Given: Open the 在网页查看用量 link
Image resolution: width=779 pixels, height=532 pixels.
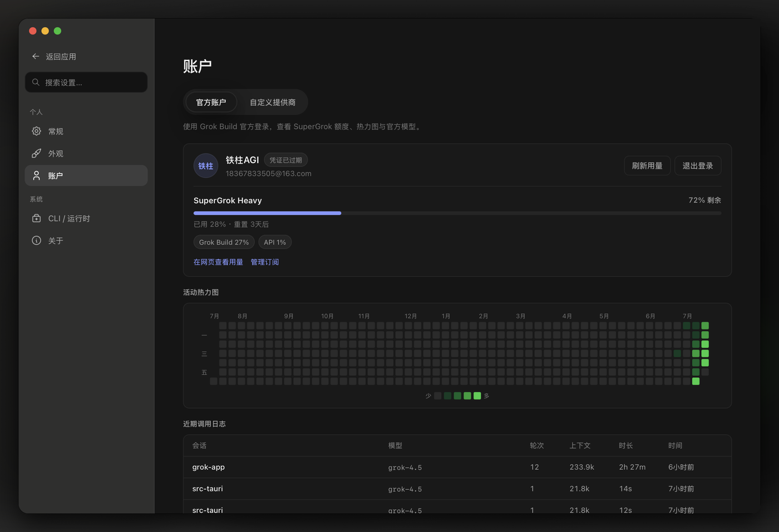Looking at the screenshot, I should click(x=218, y=262).
